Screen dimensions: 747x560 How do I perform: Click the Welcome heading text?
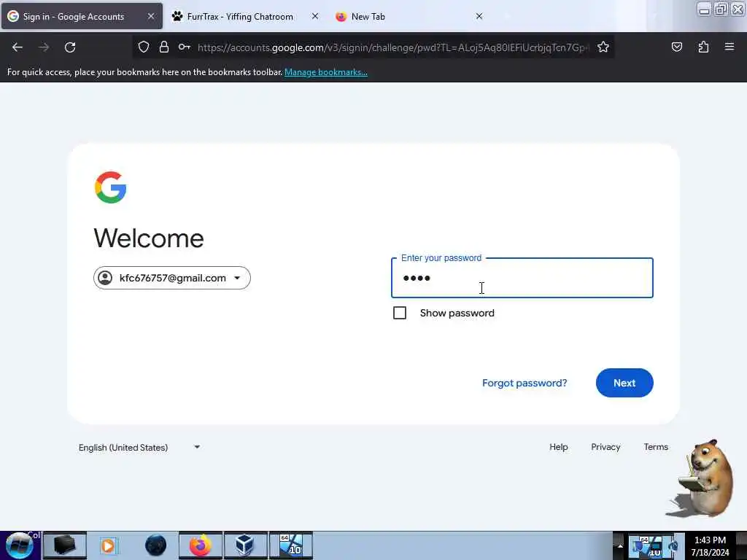coord(149,238)
